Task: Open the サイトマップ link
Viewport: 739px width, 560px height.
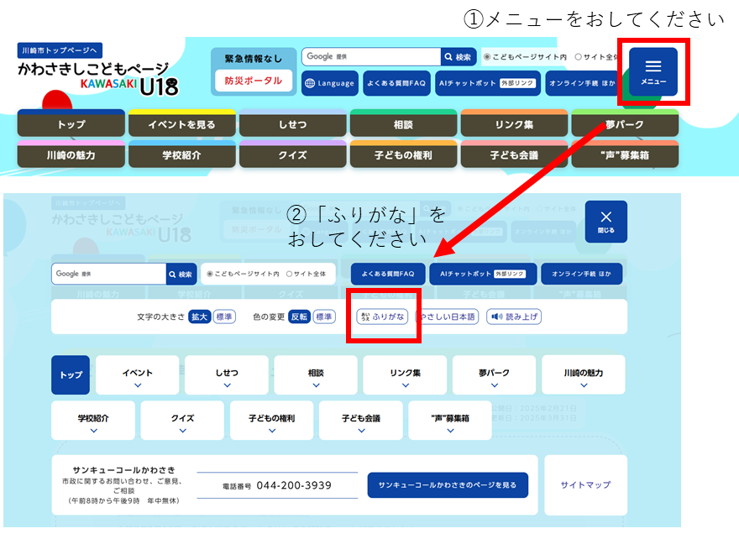Action: click(x=586, y=485)
